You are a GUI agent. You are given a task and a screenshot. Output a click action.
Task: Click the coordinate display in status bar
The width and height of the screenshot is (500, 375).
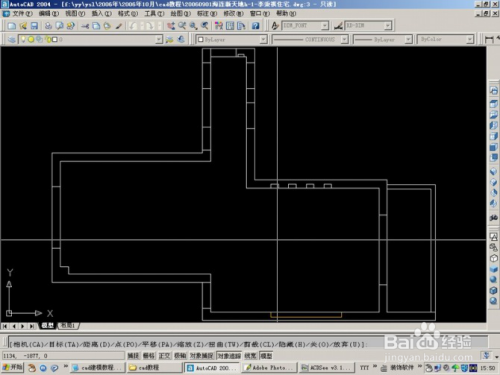[x=63, y=356]
